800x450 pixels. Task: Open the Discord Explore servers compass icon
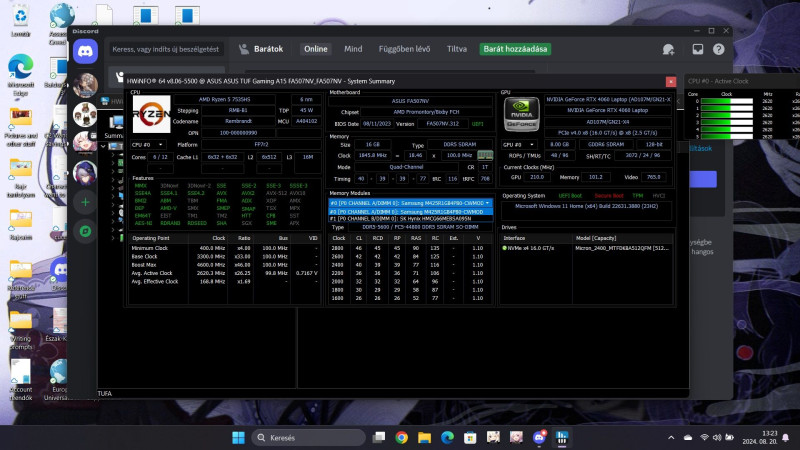click(x=85, y=231)
